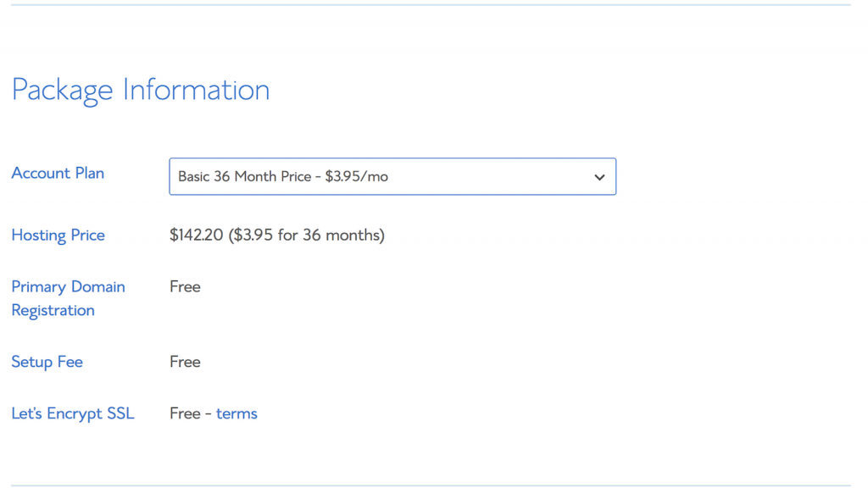Click the Account Plan label
868x493 pixels.
58,173
